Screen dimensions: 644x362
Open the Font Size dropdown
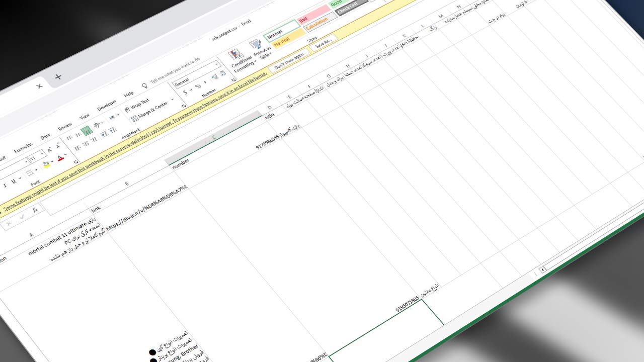click(42, 153)
